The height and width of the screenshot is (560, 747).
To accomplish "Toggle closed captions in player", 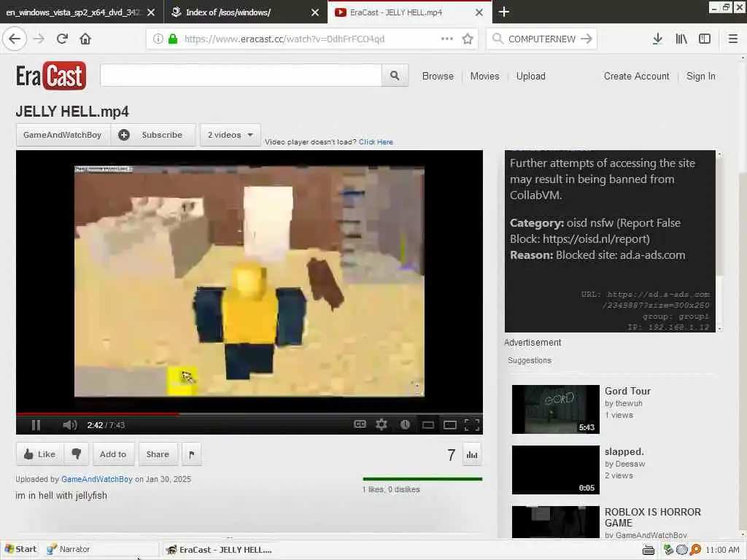I will click(x=360, y=424).
